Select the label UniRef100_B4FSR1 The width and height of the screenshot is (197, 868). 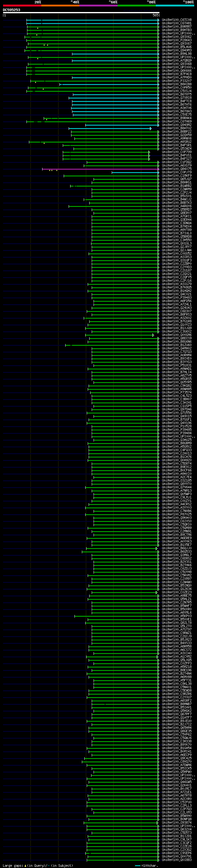pyautogui.click(x=177, y=145)
